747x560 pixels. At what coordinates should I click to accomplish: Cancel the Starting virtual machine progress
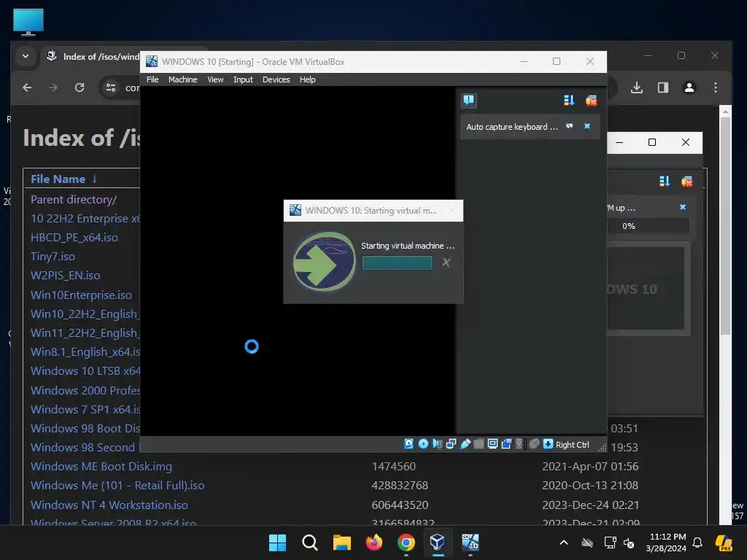[446, 262]
